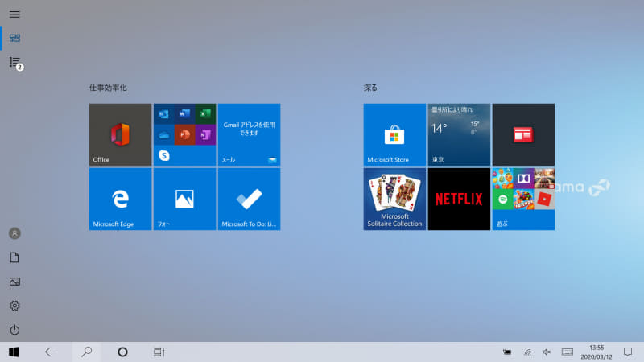The width and height of the screenshot is (644, 362).
Task: Launch Skype from the Office apps tile
Action: pos(164,155)
